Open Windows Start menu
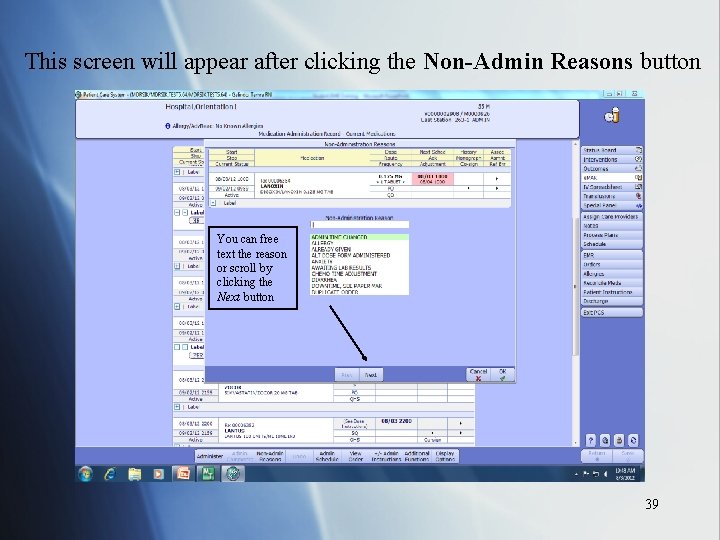Screen dimensions: 720x540 tap(85, 473)
